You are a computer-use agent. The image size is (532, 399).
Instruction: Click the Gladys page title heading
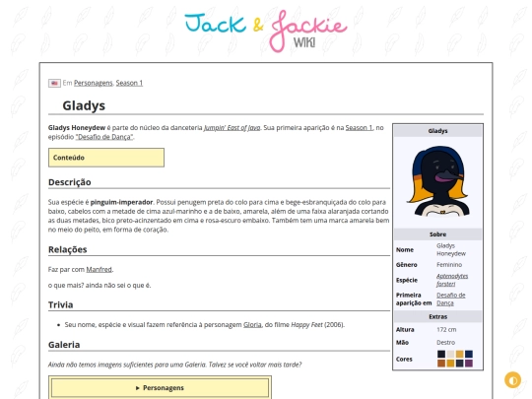(x=84, y=105)
